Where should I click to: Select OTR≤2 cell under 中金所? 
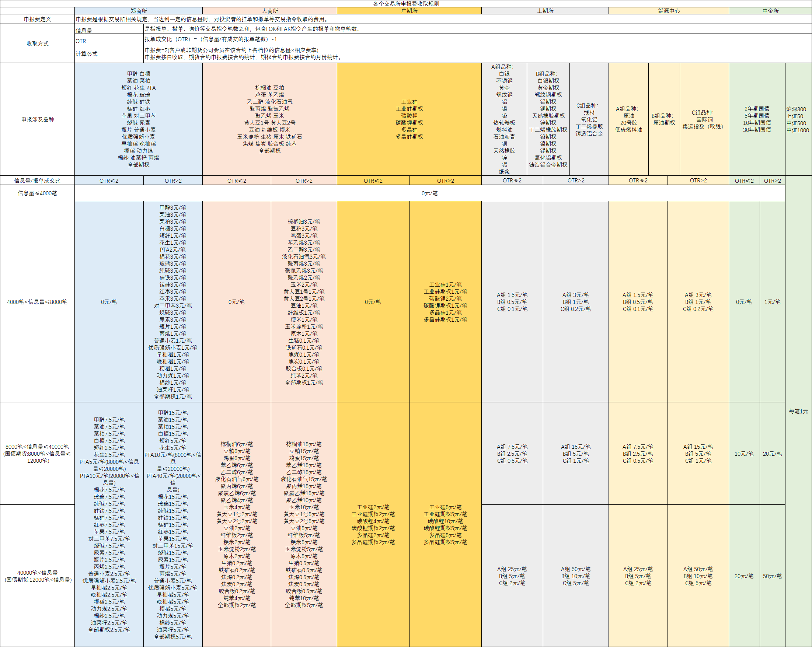(x=744, y=181)
